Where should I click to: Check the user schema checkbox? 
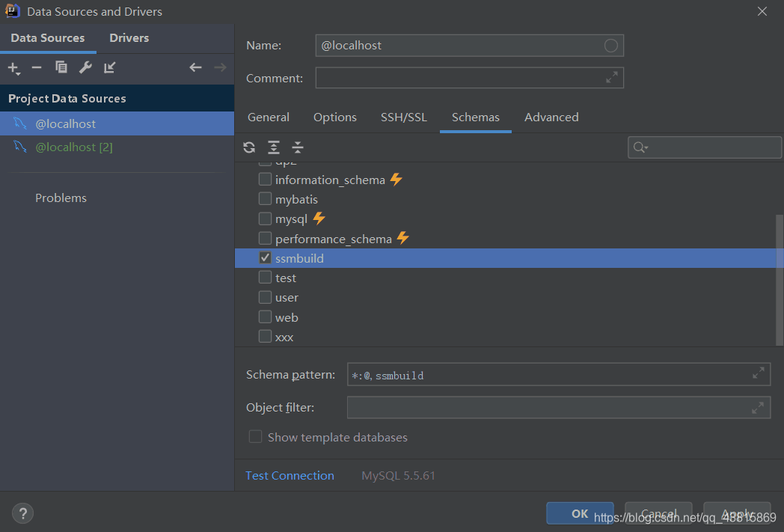265,297
